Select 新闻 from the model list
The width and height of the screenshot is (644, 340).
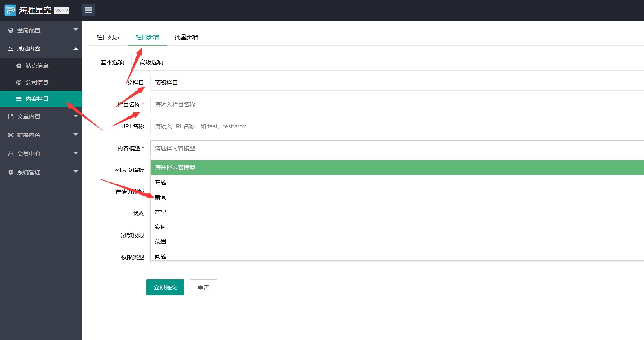pos(397,197)
